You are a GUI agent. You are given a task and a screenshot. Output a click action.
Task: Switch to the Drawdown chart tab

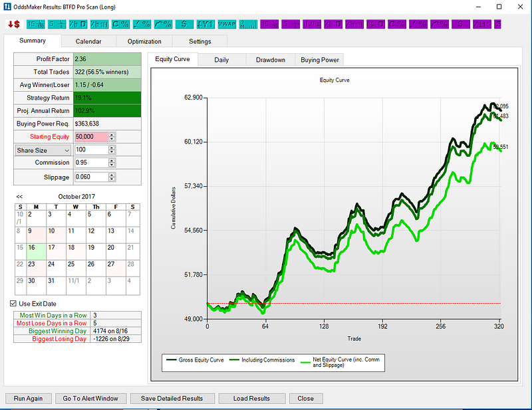coord(271,60)
